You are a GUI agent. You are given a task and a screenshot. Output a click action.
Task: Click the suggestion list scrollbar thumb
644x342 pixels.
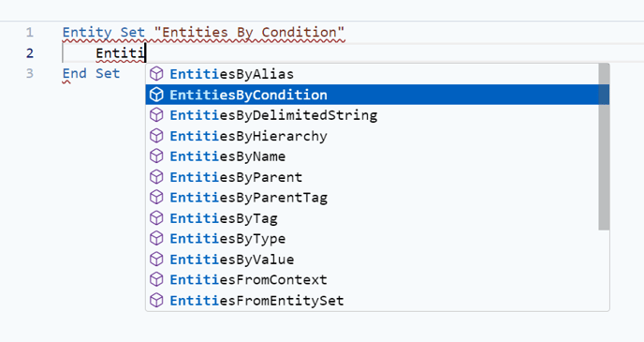604,147
